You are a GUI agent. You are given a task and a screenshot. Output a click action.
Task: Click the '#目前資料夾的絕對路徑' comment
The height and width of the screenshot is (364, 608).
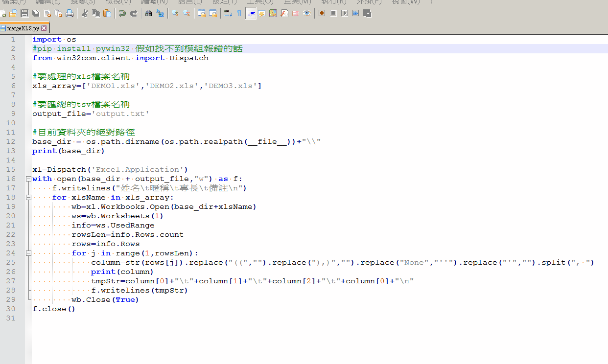pyautogui.click(x=84, y=133)
